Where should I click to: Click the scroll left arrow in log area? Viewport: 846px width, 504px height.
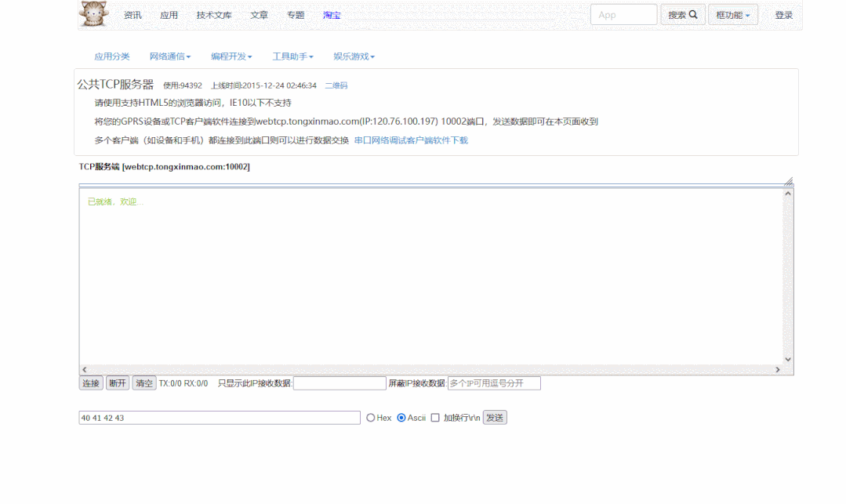(85, 370)
